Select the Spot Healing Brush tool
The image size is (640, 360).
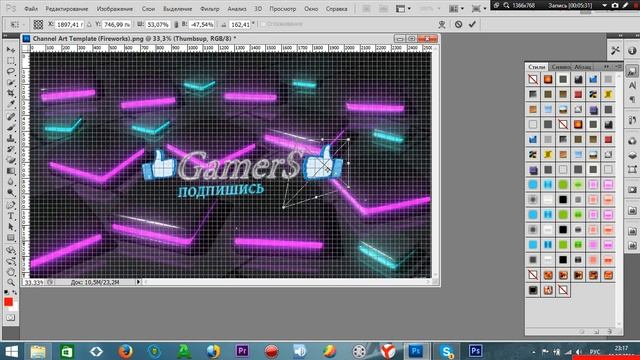11,117
